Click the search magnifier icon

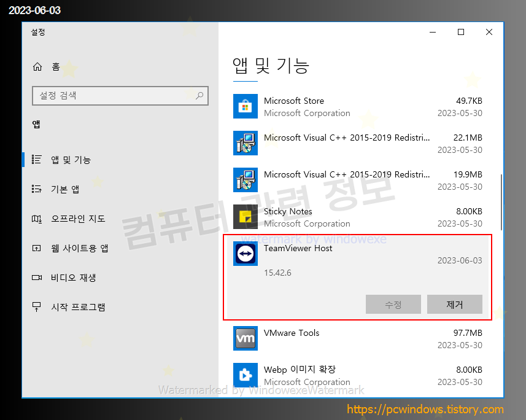tap(199, 96)
